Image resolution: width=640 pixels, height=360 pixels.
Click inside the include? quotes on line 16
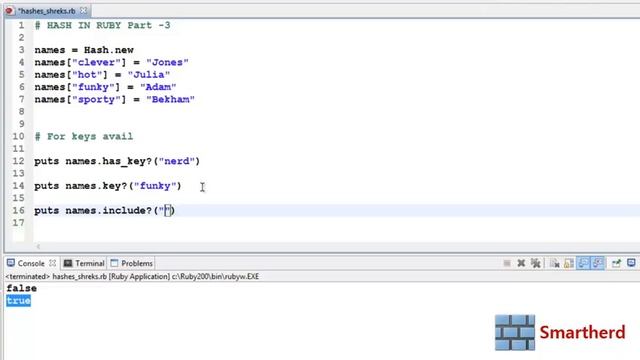tap(167, 211)
